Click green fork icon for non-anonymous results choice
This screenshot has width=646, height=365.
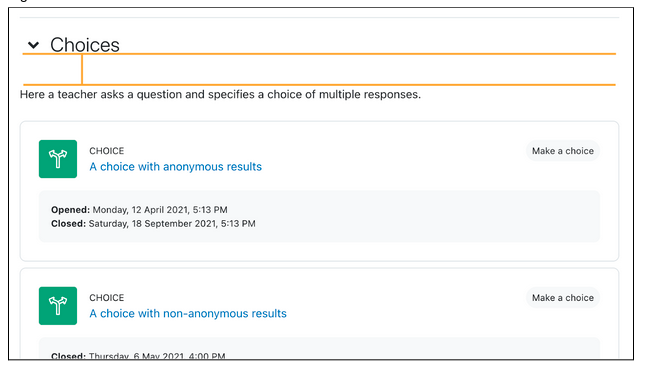pos(58,306)
